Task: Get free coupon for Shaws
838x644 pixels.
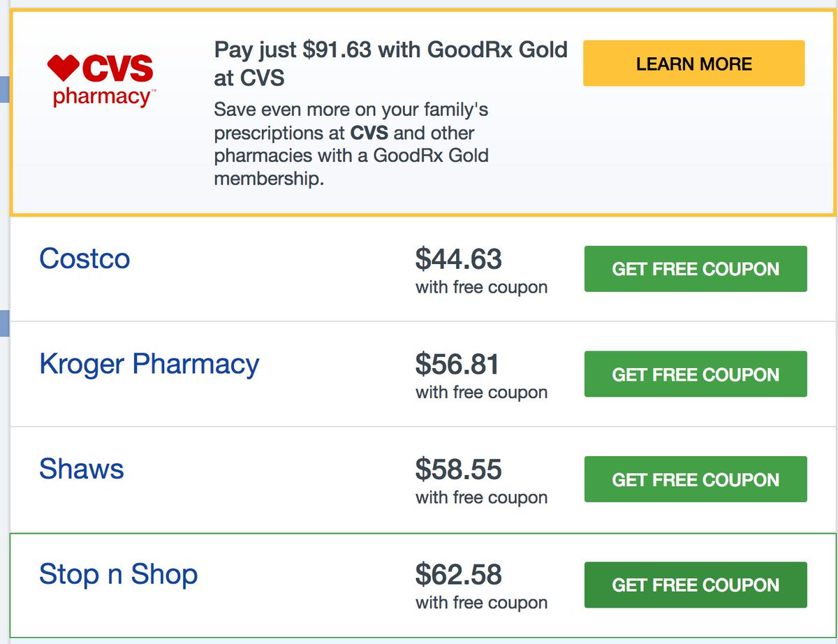Action: click(x=696, y=479)
